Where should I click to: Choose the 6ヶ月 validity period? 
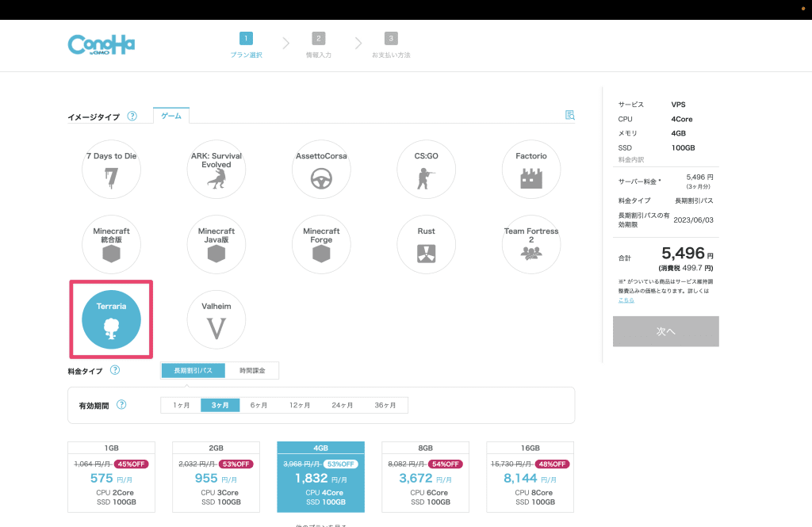[x=259, y=405]
